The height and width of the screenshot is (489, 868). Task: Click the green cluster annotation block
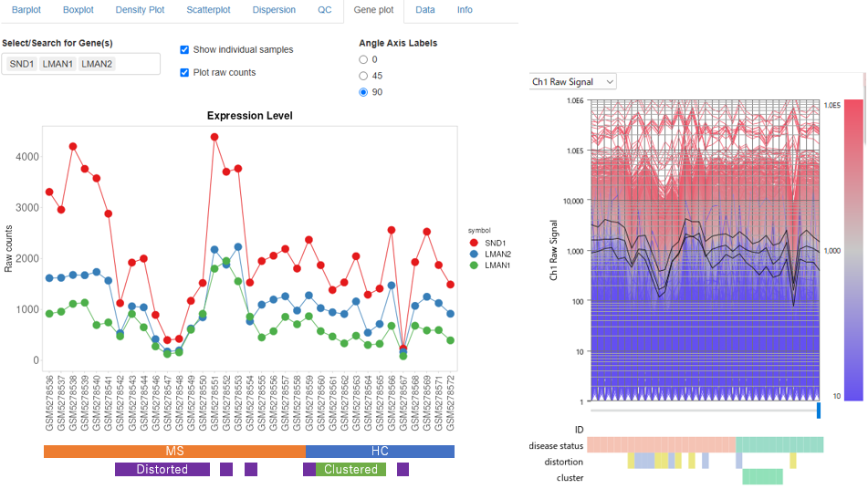pyautogui.click(x=762, y=477)
